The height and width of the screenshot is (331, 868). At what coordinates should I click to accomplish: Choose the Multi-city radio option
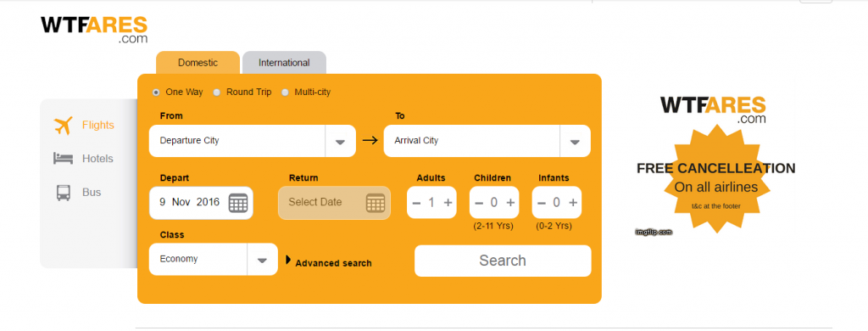tap(285, 93)
